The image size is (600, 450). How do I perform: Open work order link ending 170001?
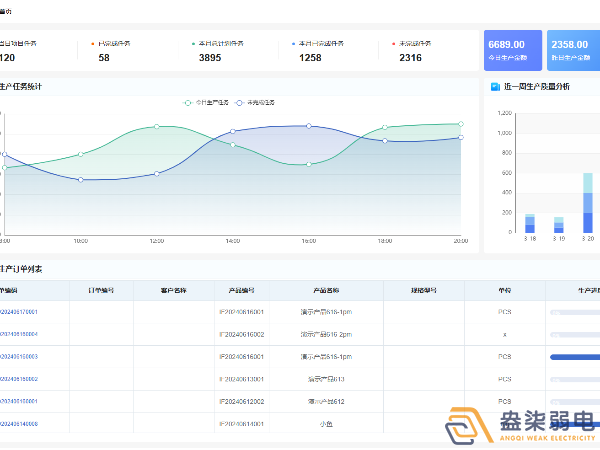(x=19, y=312)
